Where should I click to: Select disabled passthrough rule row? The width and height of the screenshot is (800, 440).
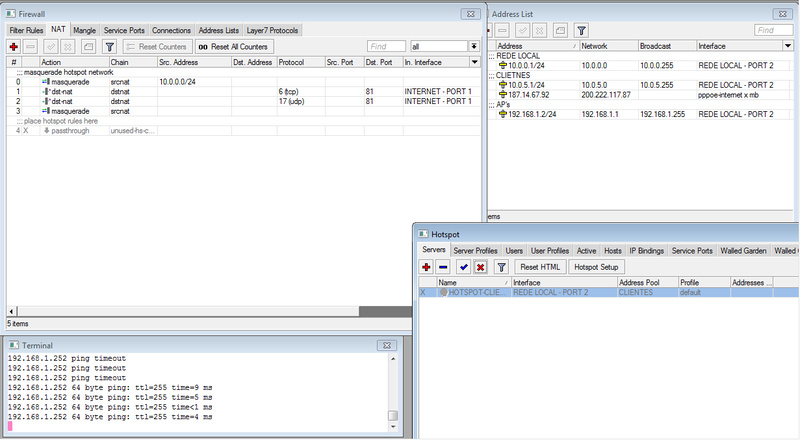click(243, 131)
